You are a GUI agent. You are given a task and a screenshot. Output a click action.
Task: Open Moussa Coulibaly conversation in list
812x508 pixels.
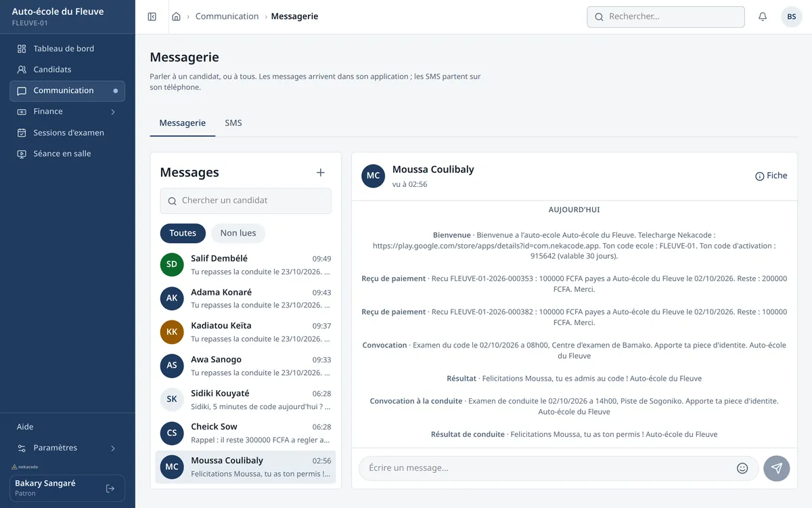click(x=246, y=467)
